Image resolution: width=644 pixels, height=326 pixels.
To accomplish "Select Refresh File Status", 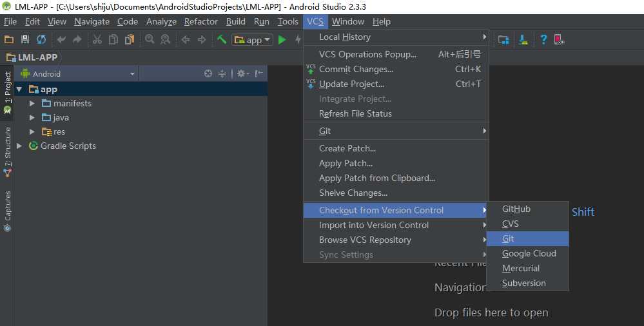I will tap(396, 114).
